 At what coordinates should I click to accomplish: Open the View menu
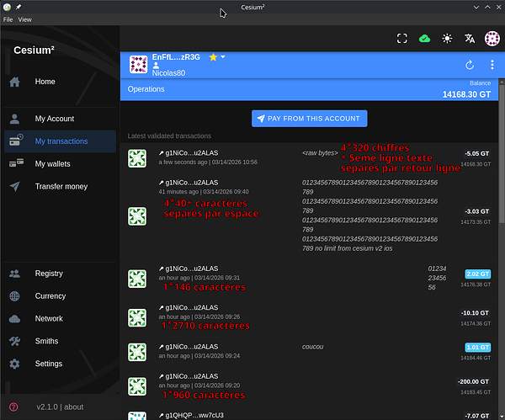coord(24,19)
